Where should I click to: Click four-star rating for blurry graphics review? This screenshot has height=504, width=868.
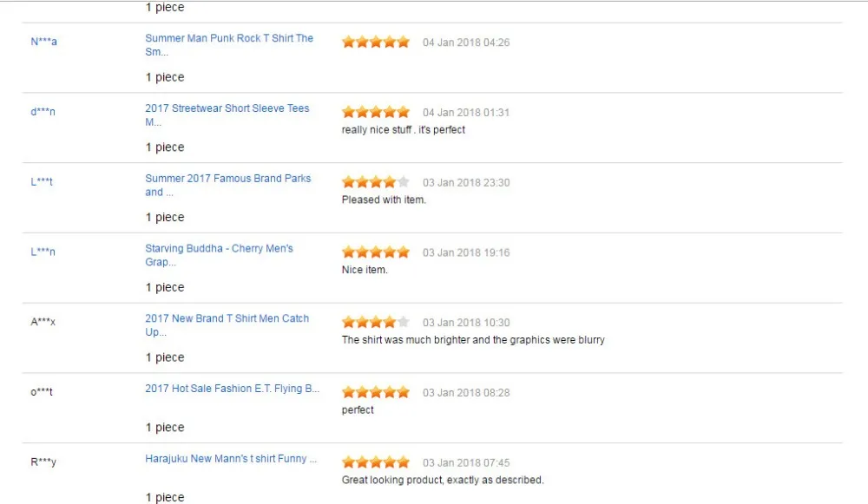tap(376, 322)
